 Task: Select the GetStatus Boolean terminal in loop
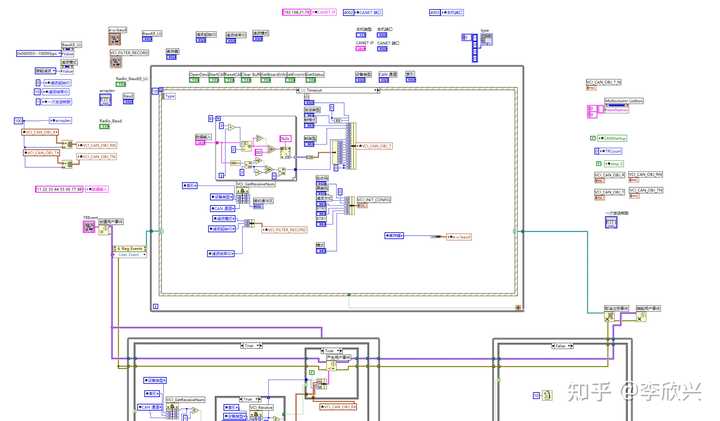[x=311, y=80]
